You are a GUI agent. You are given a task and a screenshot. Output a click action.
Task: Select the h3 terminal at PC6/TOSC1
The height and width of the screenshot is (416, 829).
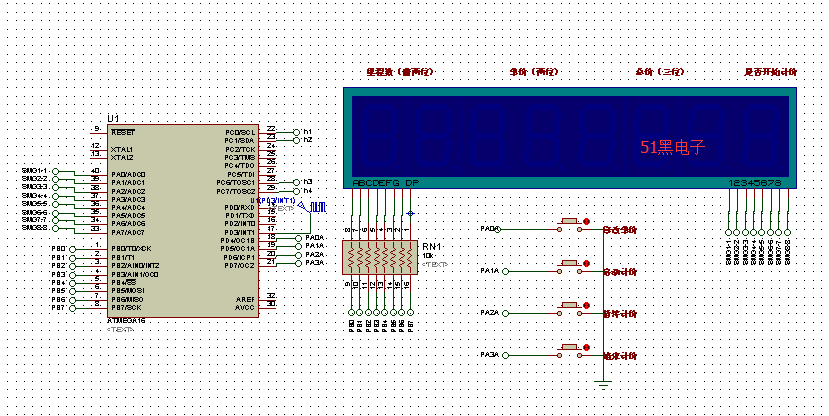[296, 182]
